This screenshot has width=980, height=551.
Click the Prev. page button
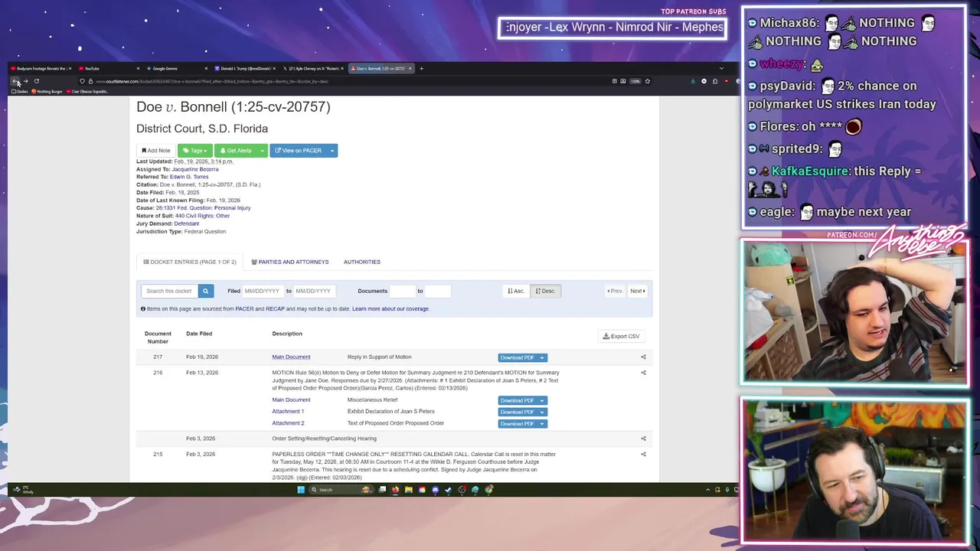pos(615,291)
